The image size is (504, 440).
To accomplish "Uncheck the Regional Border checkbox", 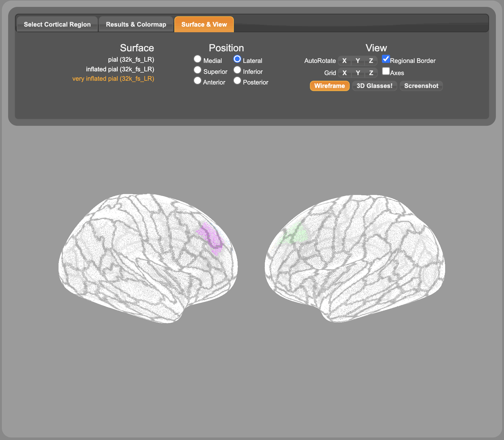I will 386,59.
